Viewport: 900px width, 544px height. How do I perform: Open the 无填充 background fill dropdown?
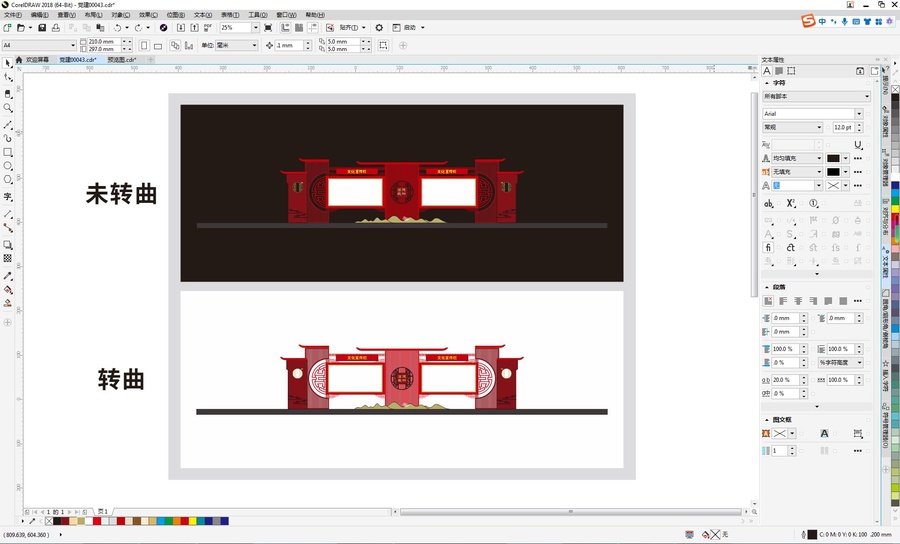click(819, 172)
